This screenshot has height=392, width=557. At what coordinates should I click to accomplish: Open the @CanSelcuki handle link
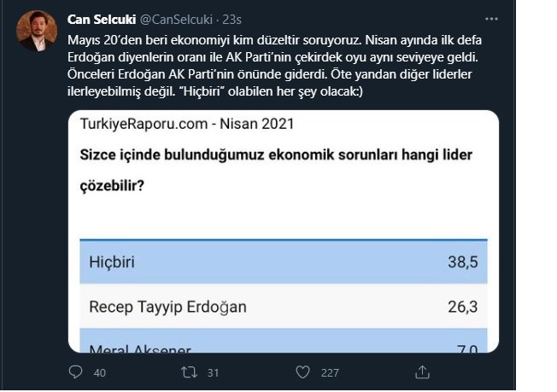pos(176,20)
